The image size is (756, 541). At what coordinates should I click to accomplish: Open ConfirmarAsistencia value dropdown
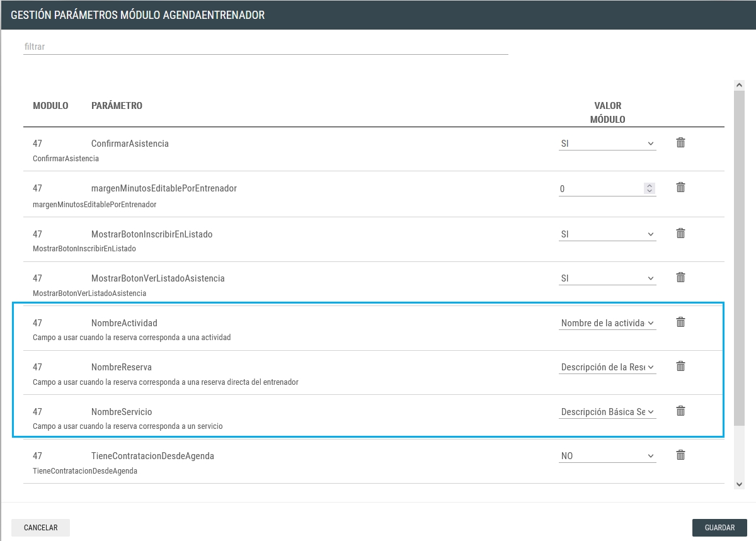(607, 144)
